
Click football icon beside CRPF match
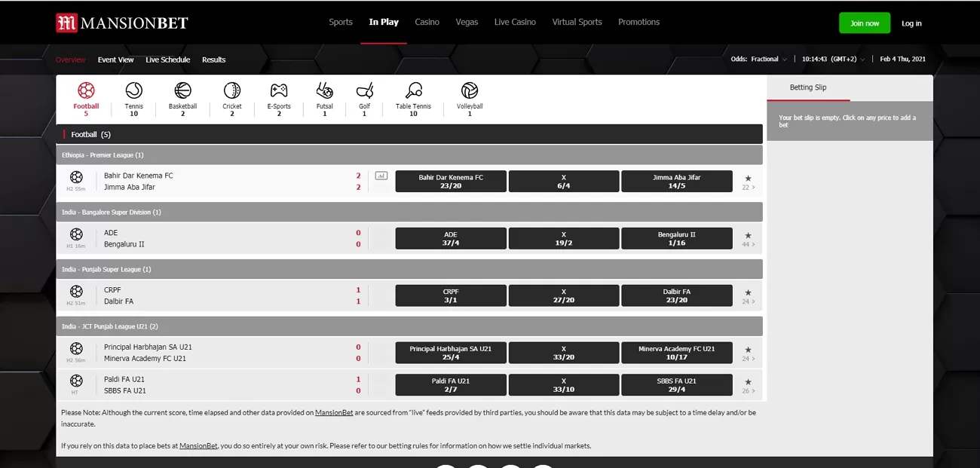coord(76,291)
